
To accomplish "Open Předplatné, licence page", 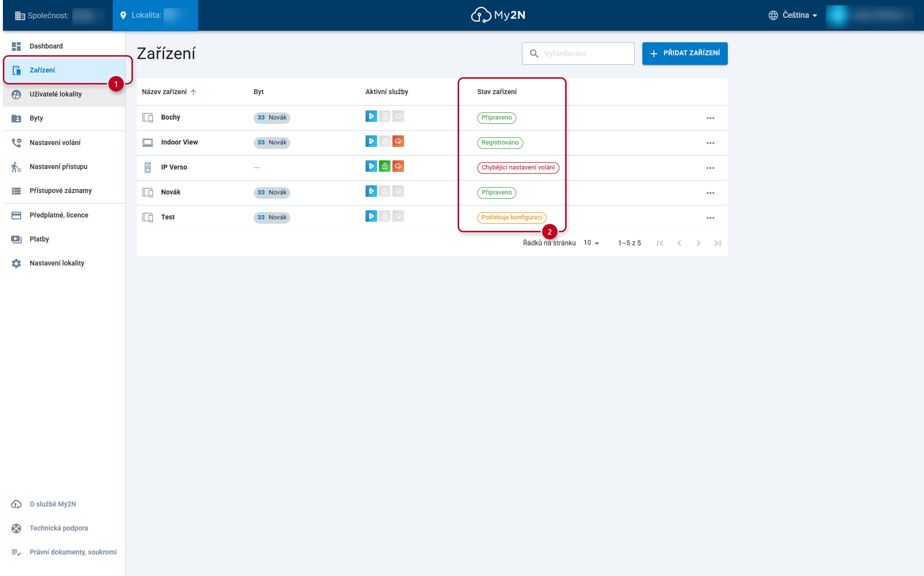I will click(x=64, y=215).
